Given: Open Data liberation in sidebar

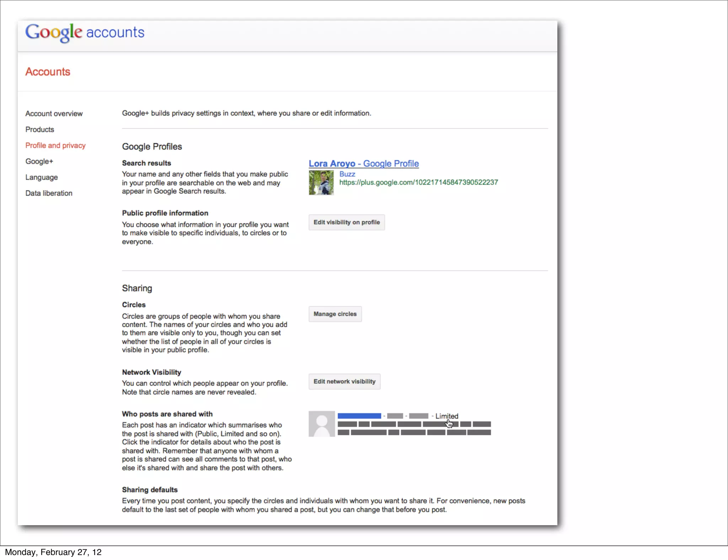Looking at the screenshot, I should [x=49, y=193].
